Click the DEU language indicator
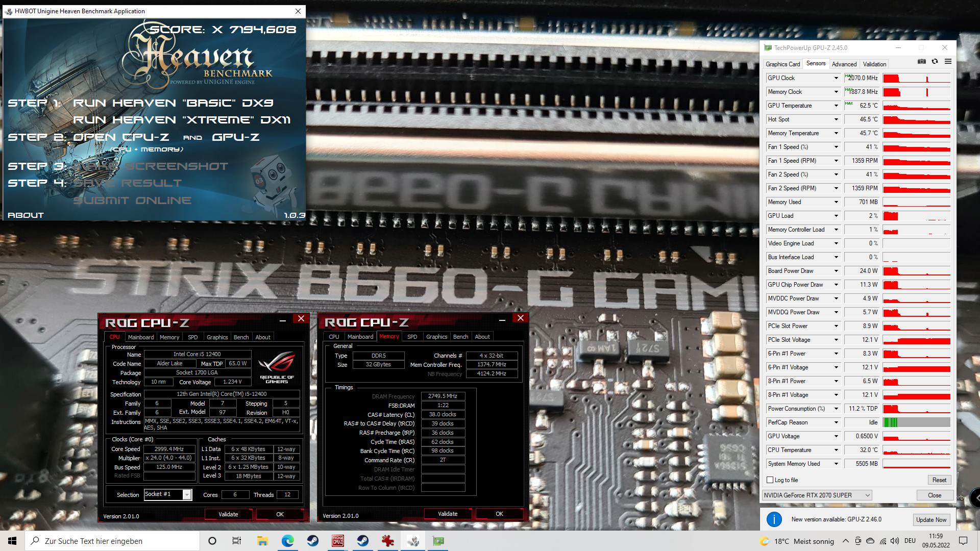980x551 pixels. 910,541
